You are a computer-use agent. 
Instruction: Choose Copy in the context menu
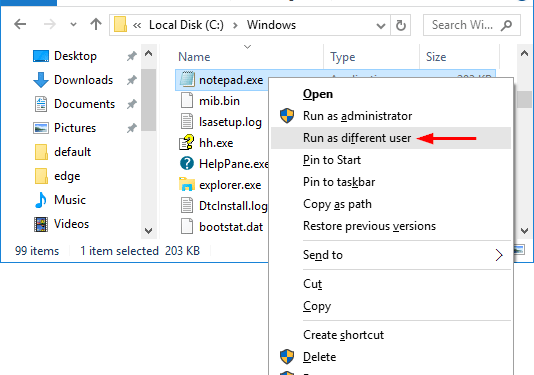click(x=391, y=306)
